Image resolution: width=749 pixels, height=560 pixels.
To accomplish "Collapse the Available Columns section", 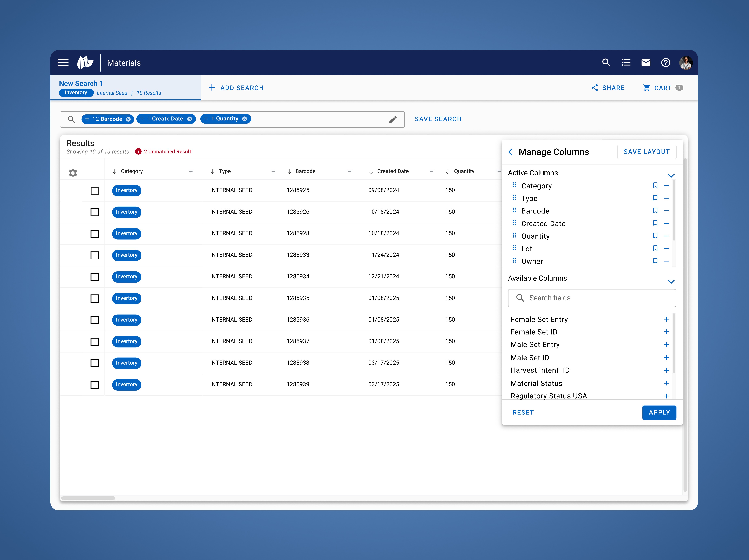I will click(671, 281).
